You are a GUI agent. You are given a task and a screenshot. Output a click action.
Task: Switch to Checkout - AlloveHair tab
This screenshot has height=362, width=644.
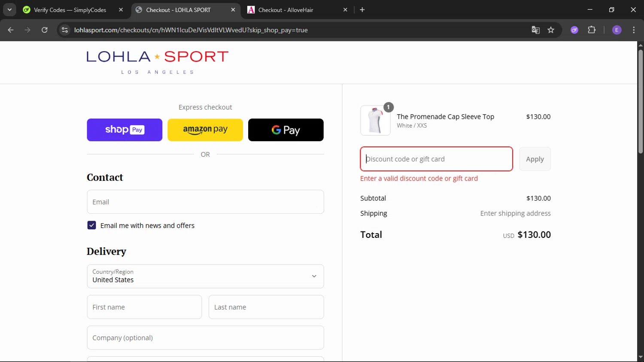tap(286, 10)
